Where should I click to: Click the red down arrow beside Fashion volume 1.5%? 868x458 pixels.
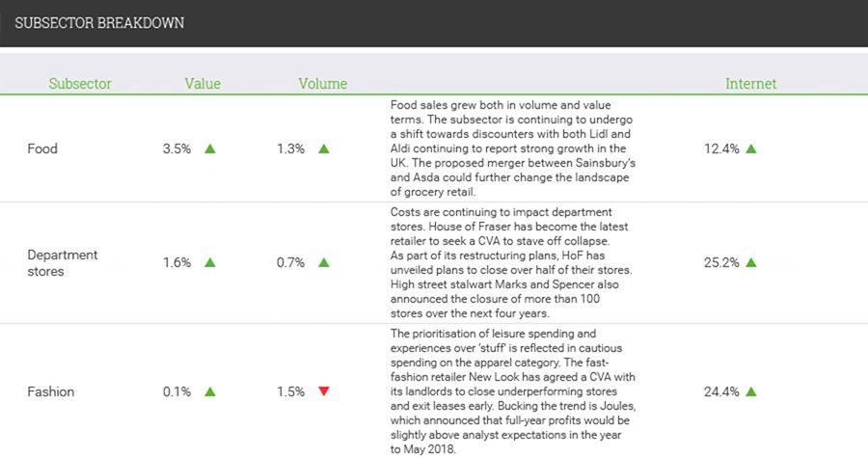coord(324,391)
